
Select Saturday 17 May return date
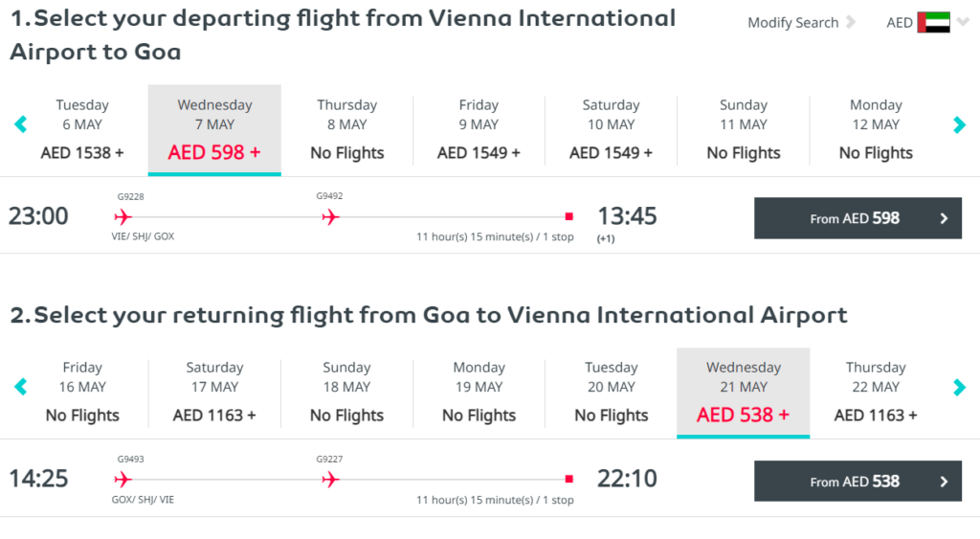click(214, 393)
